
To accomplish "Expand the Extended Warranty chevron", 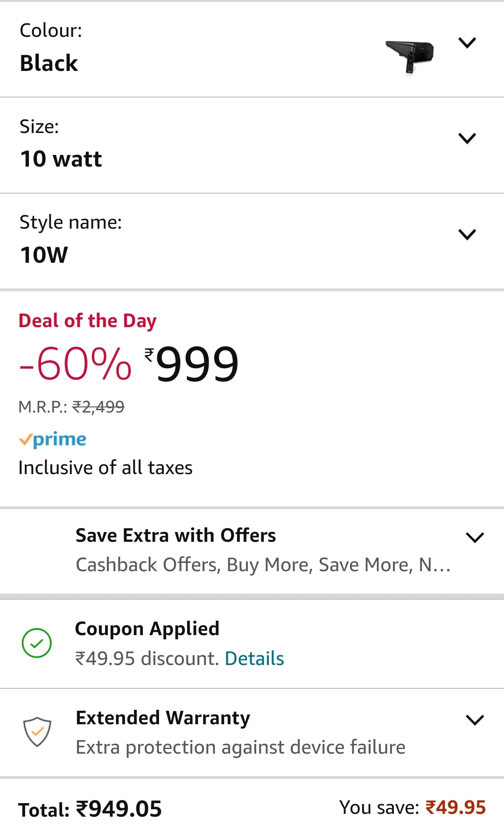I will click(x=475, y=720).
